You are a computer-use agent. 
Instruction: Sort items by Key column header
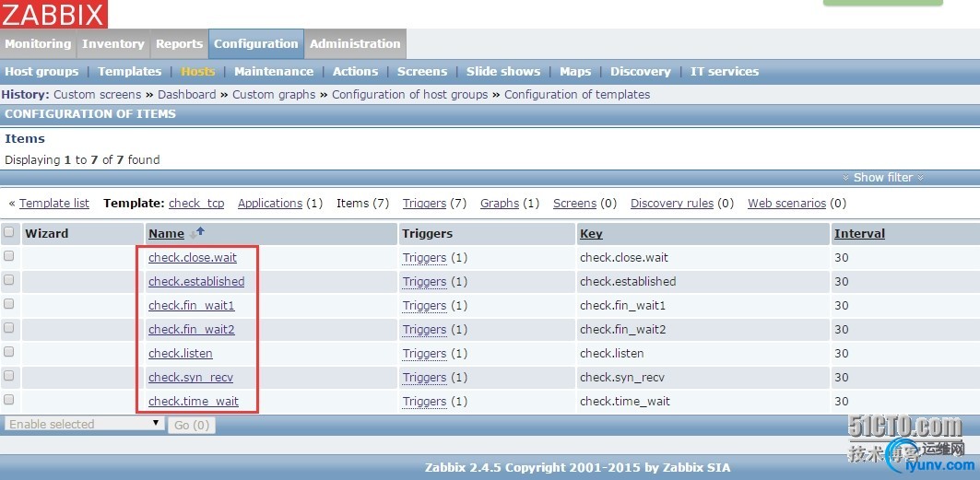(591, 233)
